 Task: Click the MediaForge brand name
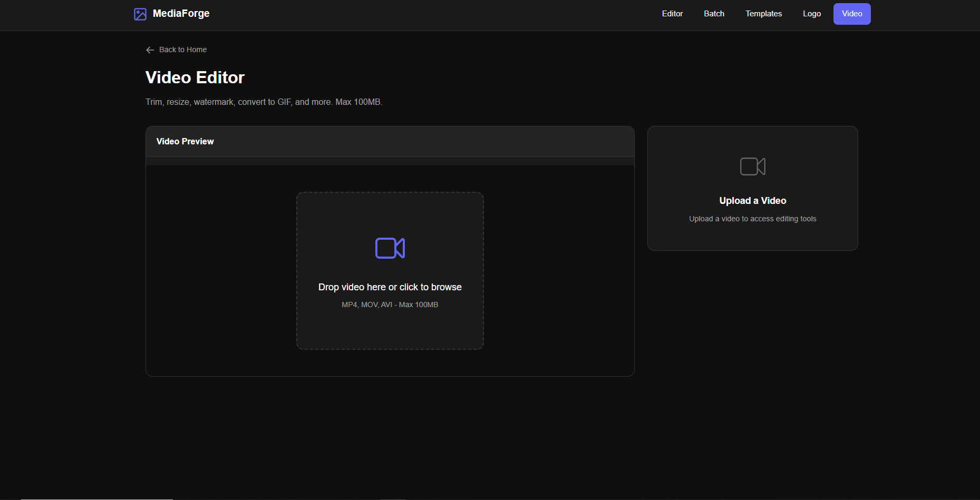(181, 14)
